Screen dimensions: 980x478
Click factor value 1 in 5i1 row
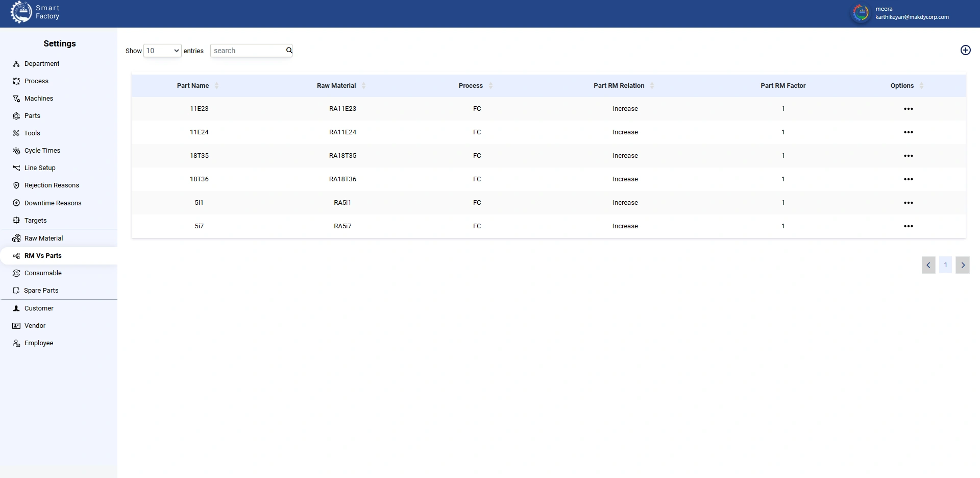[783, 203]
